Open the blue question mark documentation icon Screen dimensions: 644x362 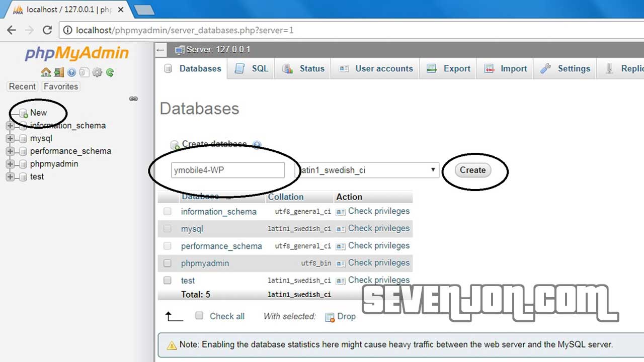point(71,72)
